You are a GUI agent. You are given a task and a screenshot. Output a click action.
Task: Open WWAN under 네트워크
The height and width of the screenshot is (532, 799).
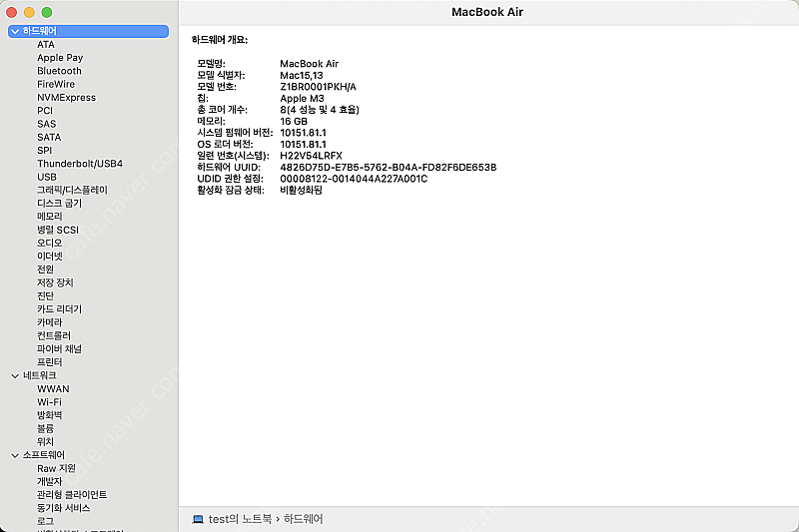tap(53, 389)
